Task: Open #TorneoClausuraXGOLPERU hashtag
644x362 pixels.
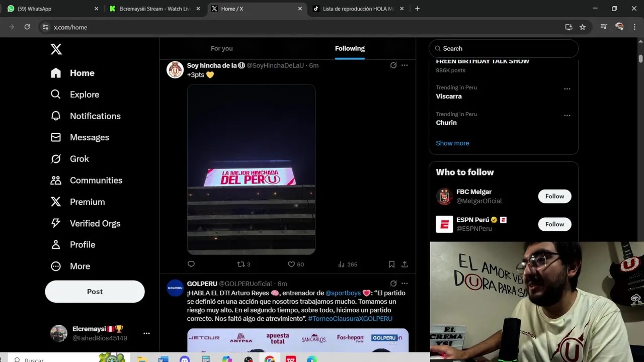Action: [x=350, y=319]
